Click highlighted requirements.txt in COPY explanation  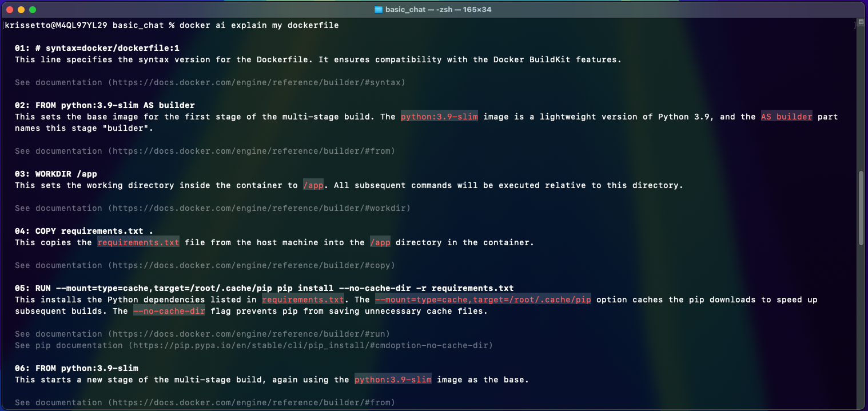coord(138,242)
